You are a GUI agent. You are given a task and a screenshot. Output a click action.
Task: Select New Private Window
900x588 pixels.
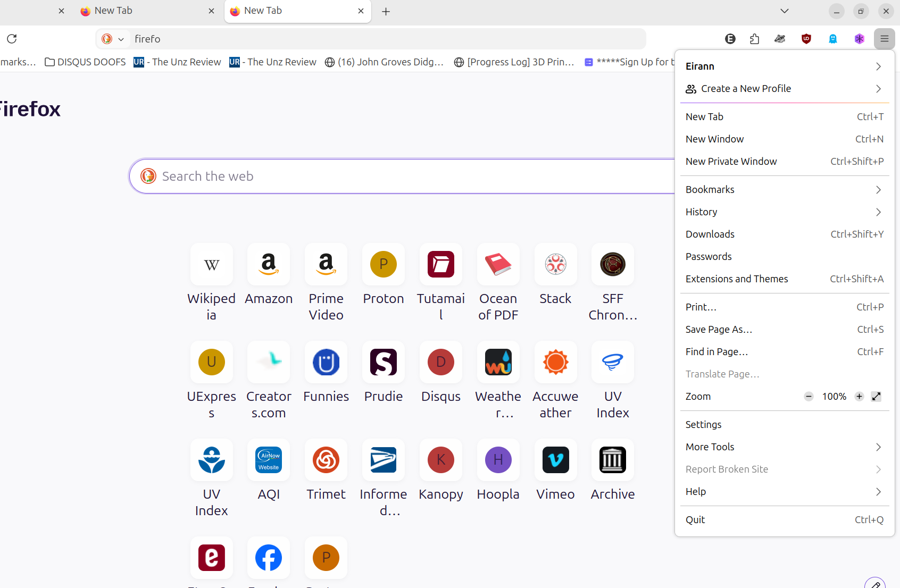coord(785,162)
